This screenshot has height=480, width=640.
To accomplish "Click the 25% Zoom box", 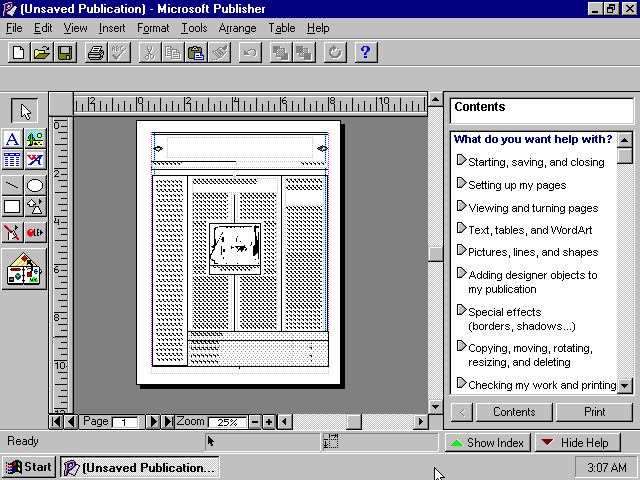I will (x=227, y=422).
